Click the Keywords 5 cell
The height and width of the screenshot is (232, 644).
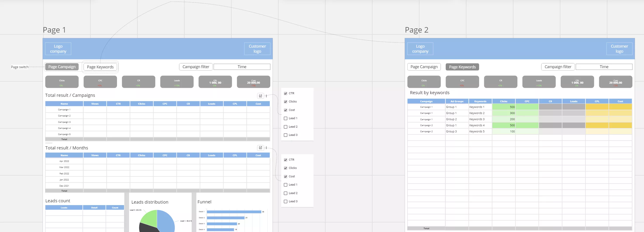pos(480,131)
